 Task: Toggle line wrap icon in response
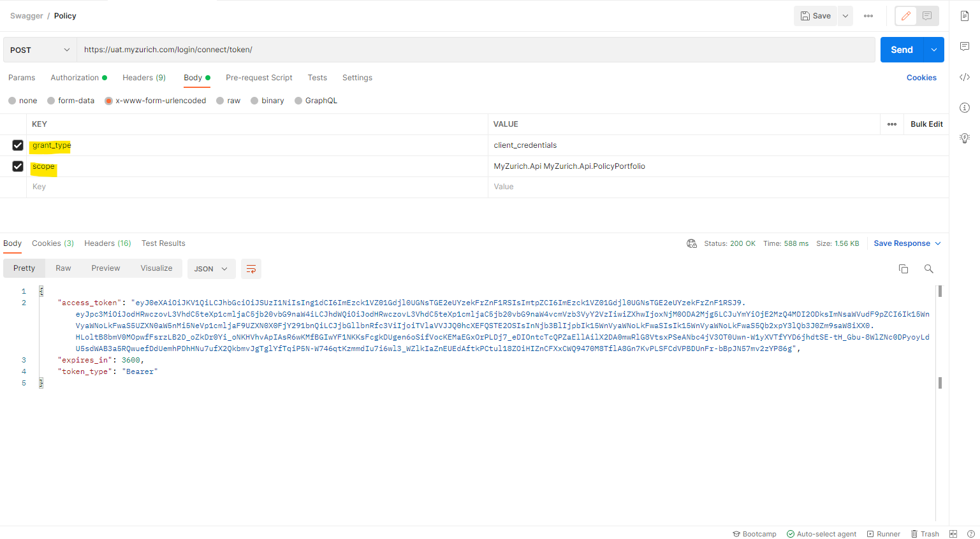251,269
